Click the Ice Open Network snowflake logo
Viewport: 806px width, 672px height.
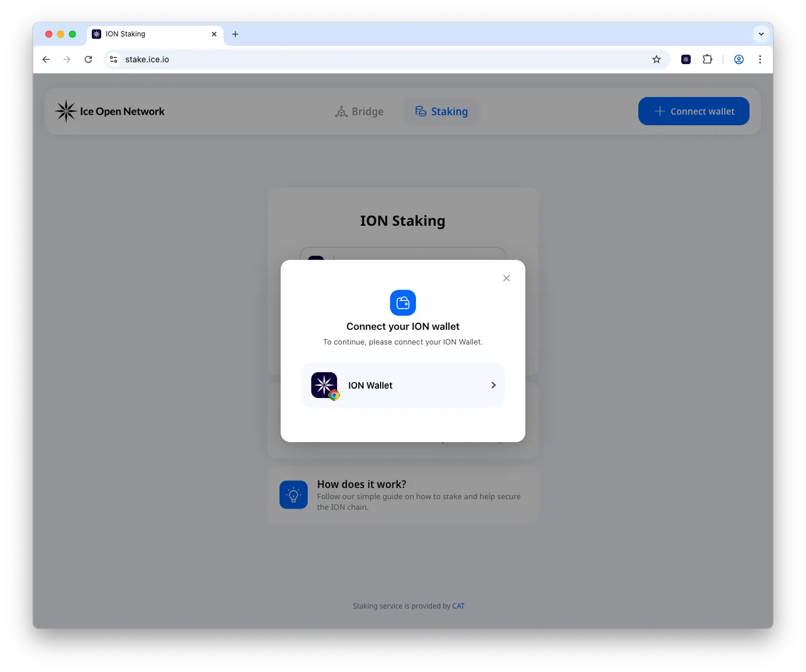pyautogui.click(x=66, y=111)
